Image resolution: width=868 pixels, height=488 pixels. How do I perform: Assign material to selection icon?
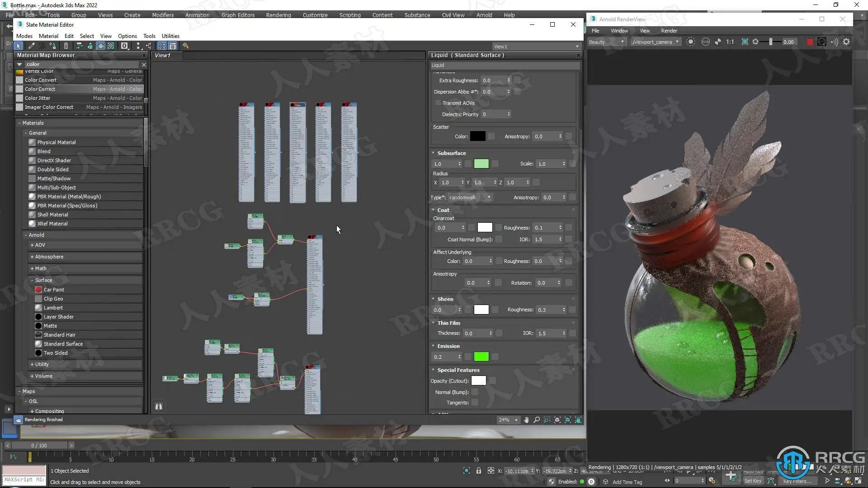53,46
